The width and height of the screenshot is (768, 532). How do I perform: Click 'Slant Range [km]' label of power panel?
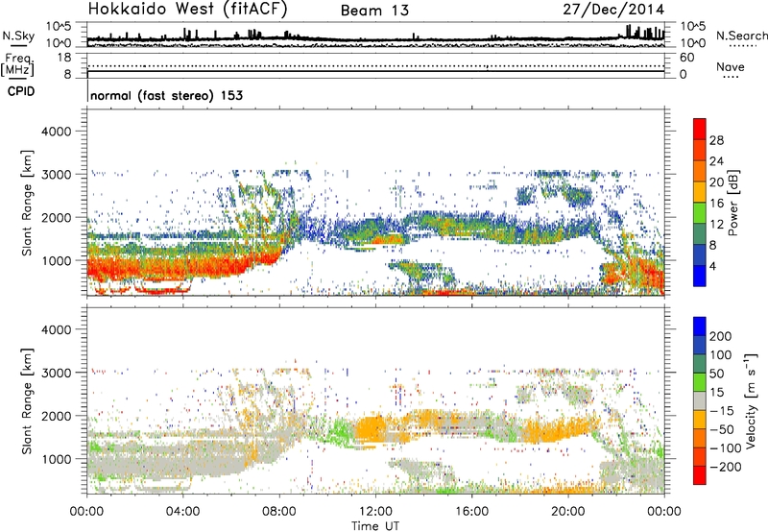[27, 204]
